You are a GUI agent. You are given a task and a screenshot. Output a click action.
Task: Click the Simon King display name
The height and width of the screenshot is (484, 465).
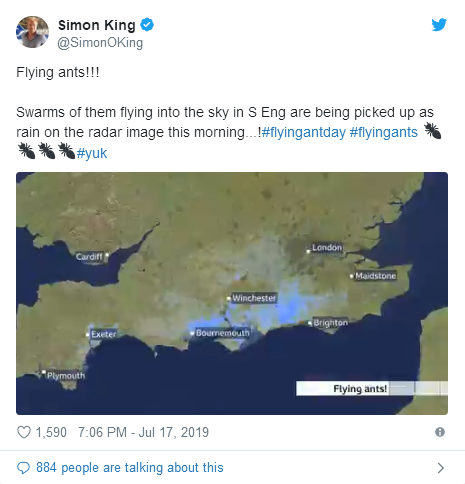(97, 25)
